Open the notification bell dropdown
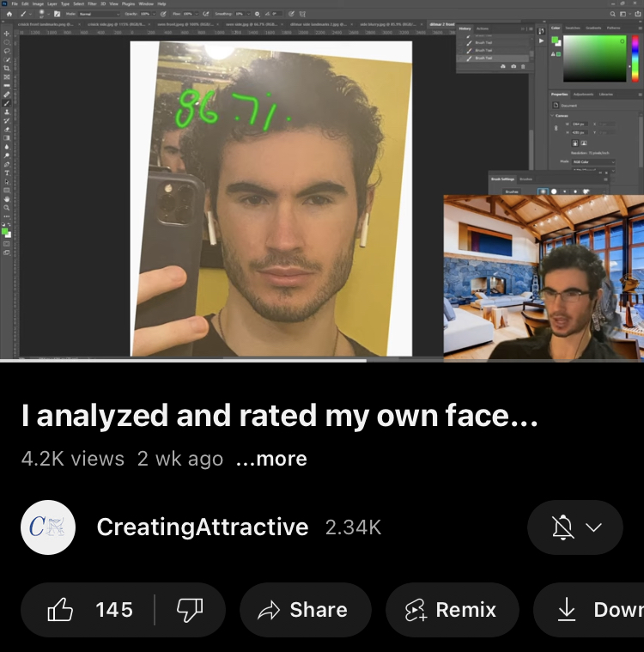The image size is (644, 652). coord(575,527)
